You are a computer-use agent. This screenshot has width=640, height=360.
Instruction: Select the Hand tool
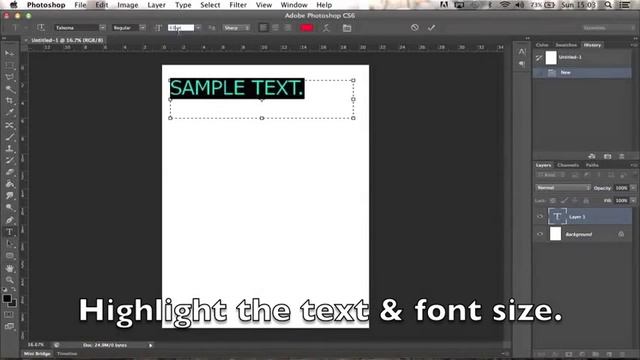pyautogui.click(x=9, y=268)
